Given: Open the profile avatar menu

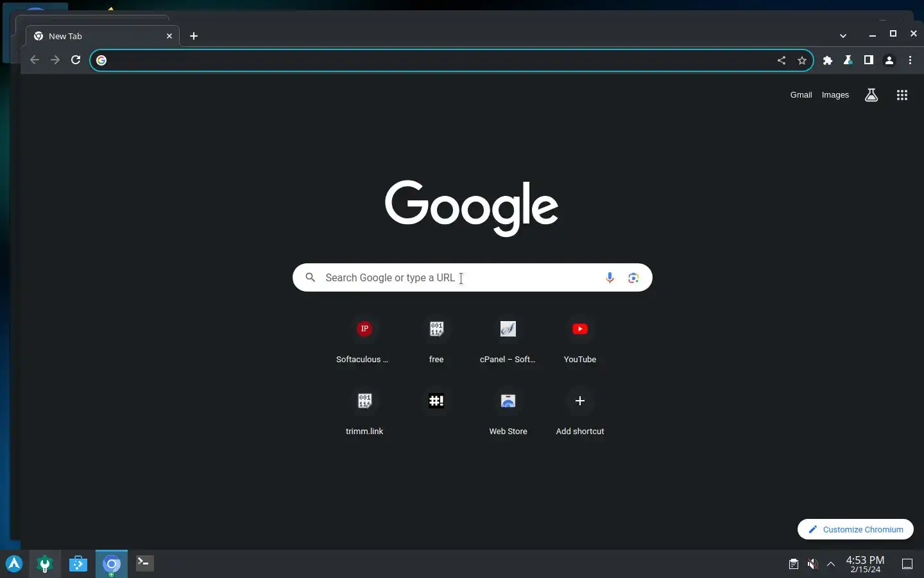Looking at the screenshot, I should (x=890, y=60).
